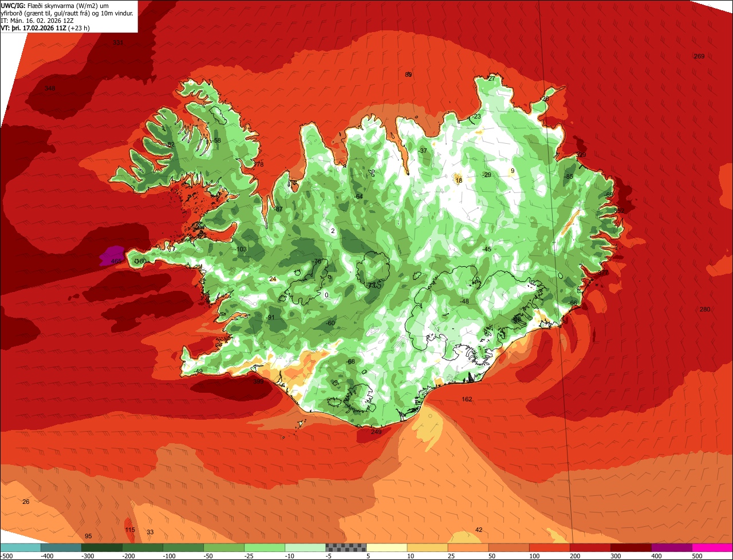Click the map value '-23'
This screenshot has height=560, width=733.
tap(476, 117)
